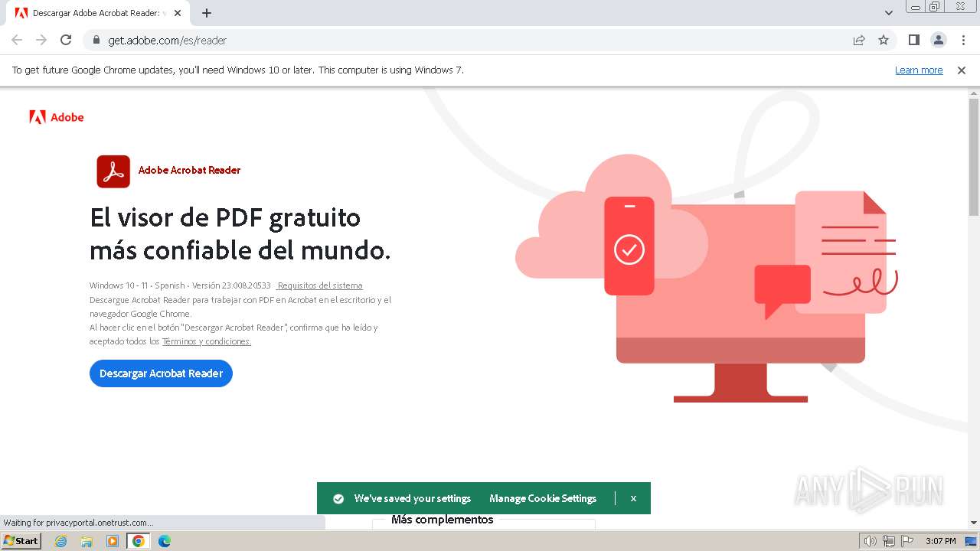Launch Internet Explorer from taskbar

(x=61, y=541)
